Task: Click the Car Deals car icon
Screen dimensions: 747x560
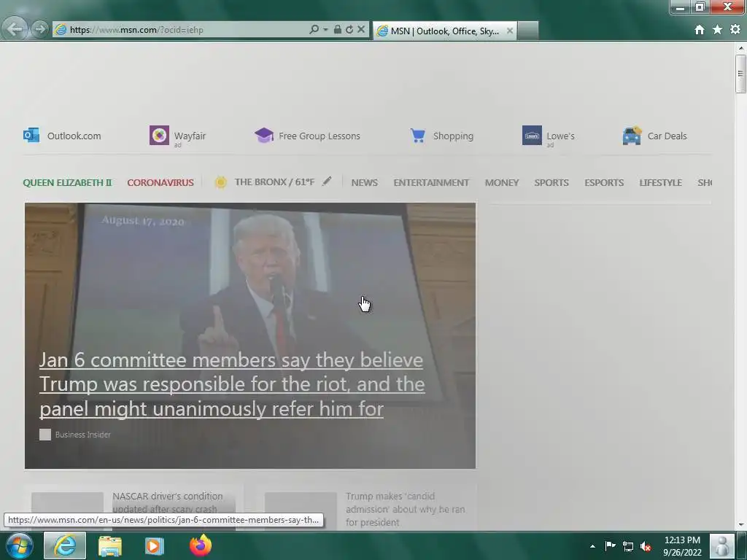Action: point(632,136)
